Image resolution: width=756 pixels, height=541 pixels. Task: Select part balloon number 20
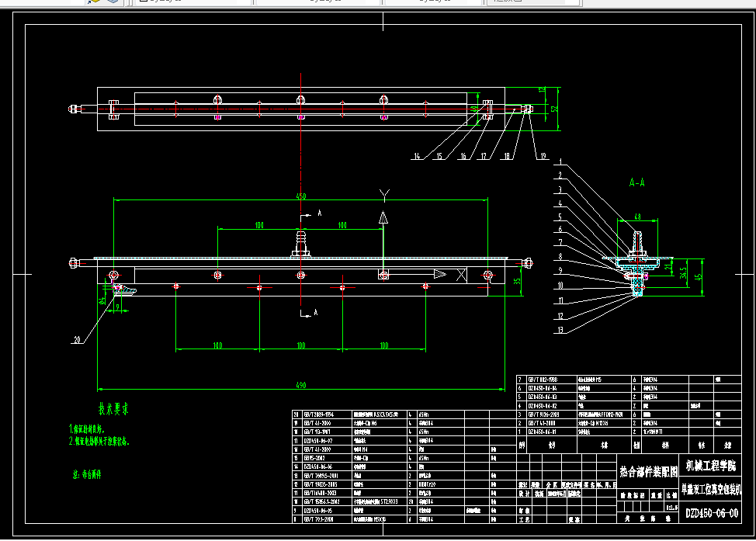click(77, 339)
